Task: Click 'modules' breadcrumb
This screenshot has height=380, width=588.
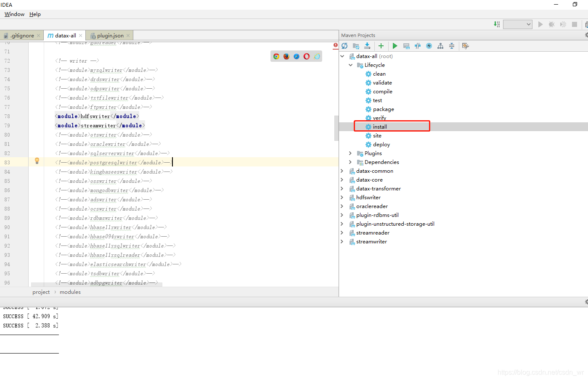Action: coord(70,292)
